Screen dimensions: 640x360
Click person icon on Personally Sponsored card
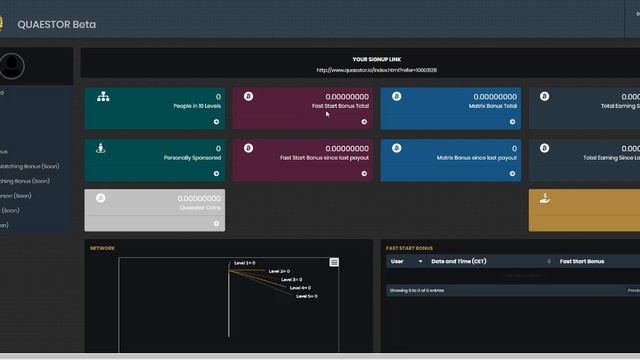click(101, 148)
